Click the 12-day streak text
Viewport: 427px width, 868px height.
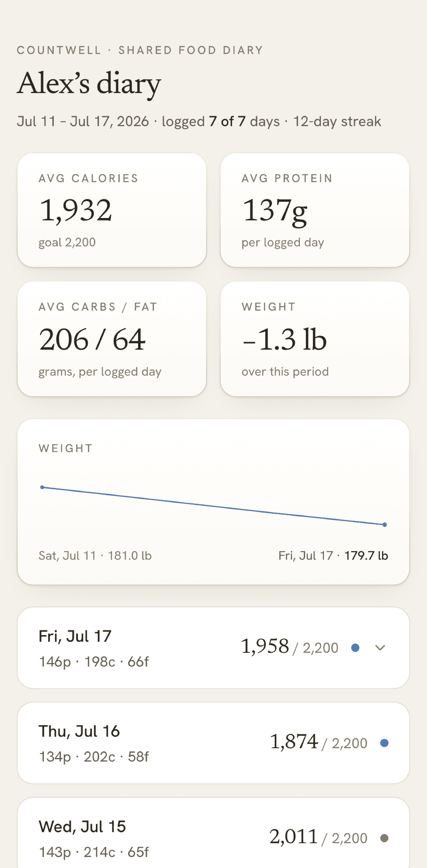(337, 121)
